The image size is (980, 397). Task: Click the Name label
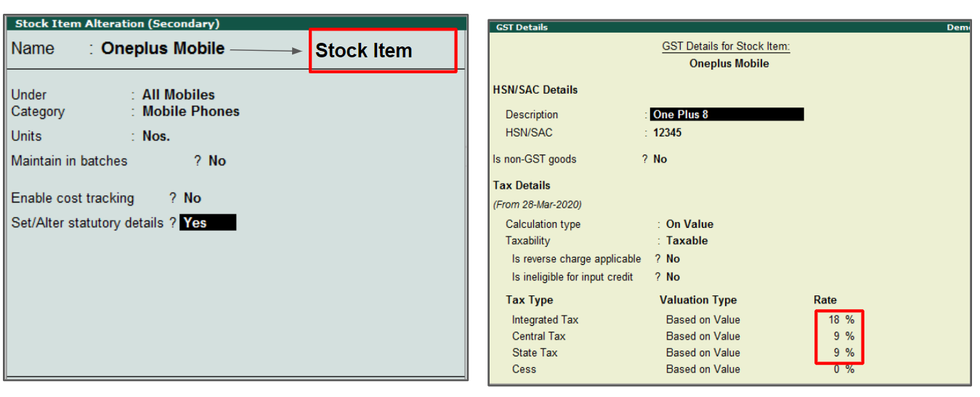pyautogui.click(x=33, y=49)
